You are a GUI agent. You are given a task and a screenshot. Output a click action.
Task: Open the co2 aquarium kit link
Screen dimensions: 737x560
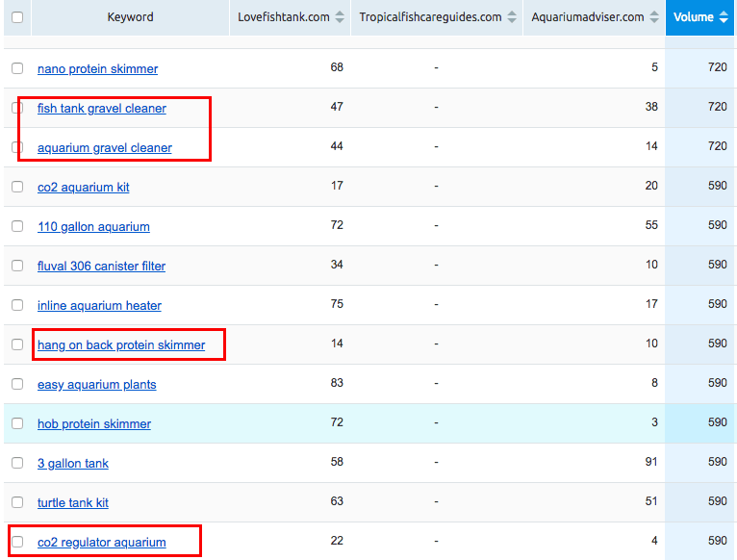pos(83,187)
